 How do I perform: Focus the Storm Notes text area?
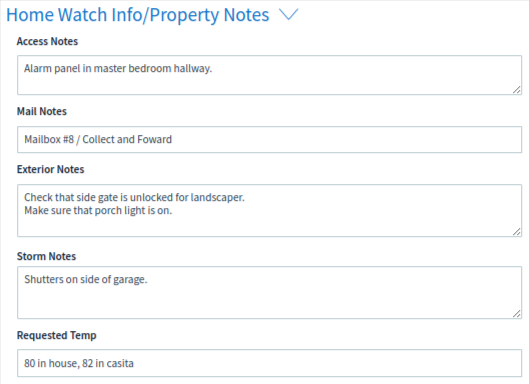pos(270,293)
